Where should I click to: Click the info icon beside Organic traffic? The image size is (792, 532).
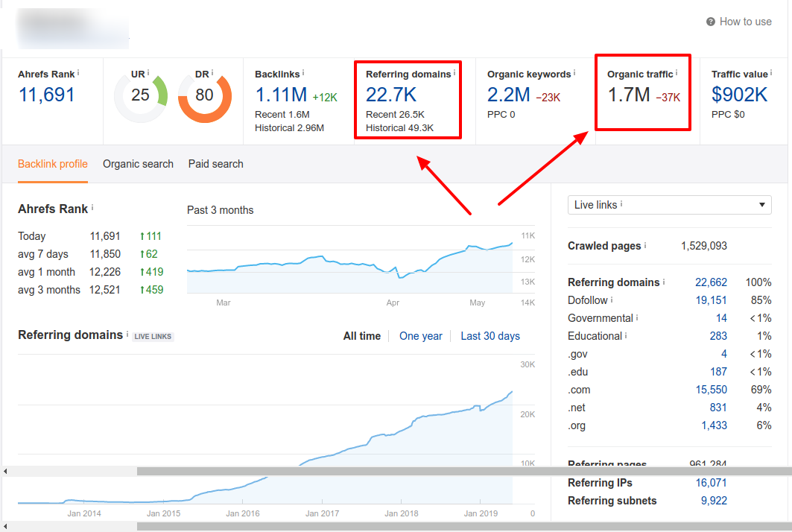[x=677, y=72]
